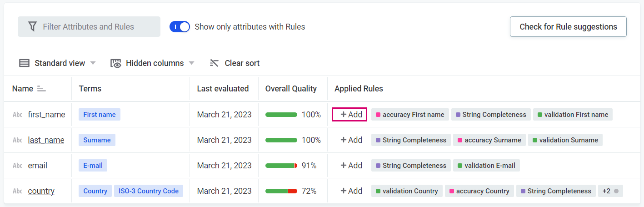Click the funnel filter icon

(x=32, y=27)
